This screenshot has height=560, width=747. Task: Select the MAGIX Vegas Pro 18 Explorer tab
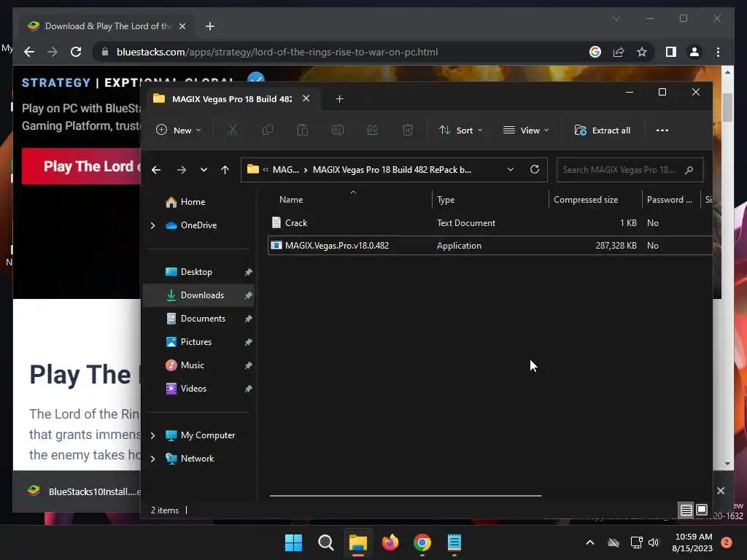(x=232, y=98)
